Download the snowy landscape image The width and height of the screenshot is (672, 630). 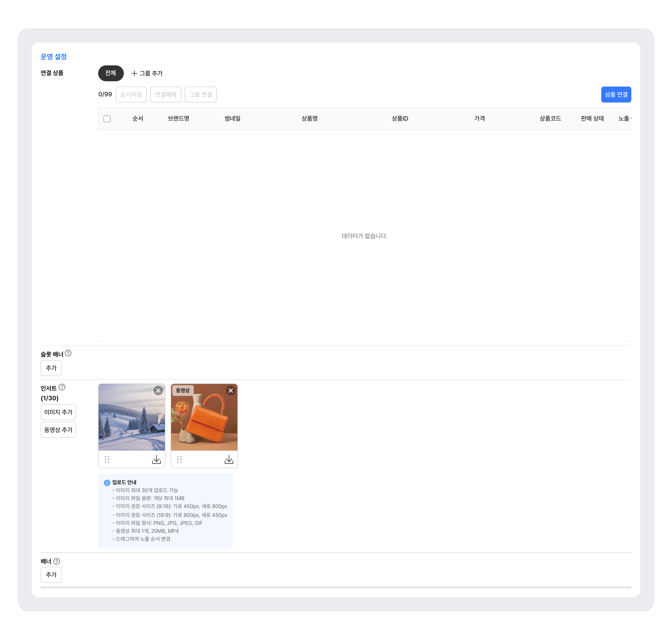pyautogui.click(x=156, y=459)
